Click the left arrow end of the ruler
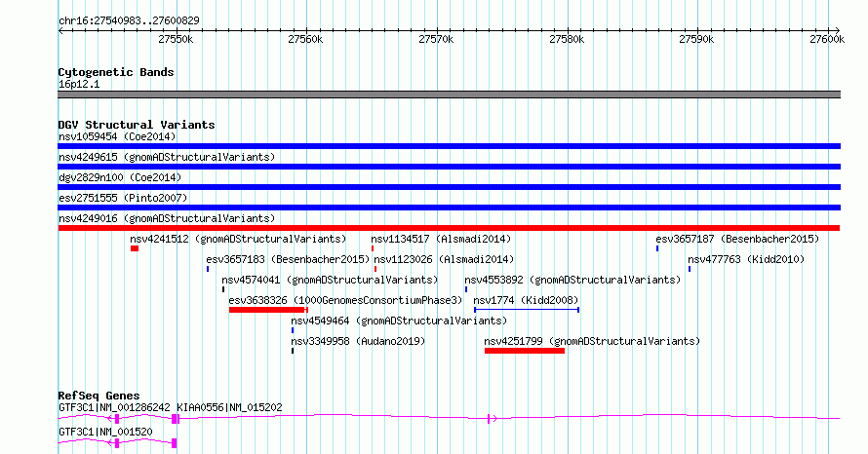Viewport: 868px width, 454px height. [x=60, y=31]
